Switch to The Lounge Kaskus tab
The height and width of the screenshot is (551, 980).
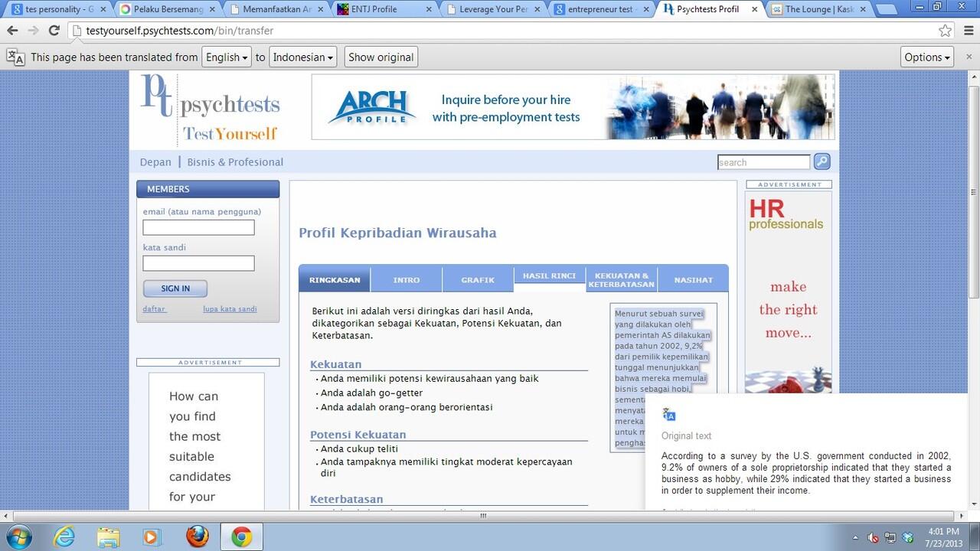coord(819,10)
